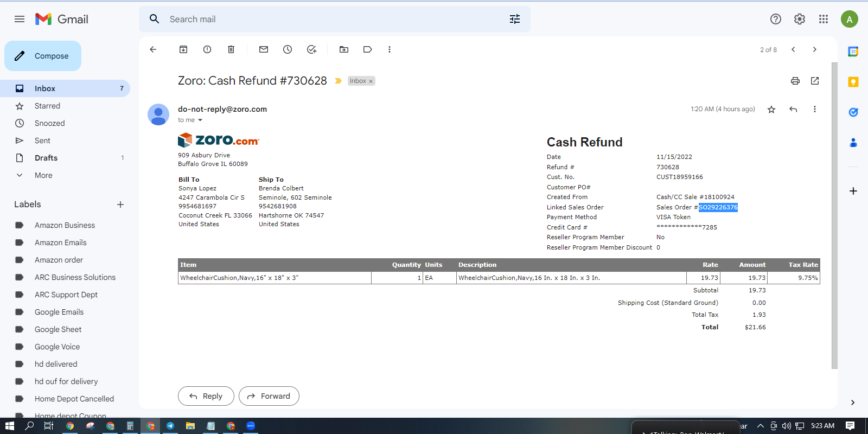Open the Google account avatar
Image resolution: width=868 pixels, height=434 pixels.
point(850,19)
